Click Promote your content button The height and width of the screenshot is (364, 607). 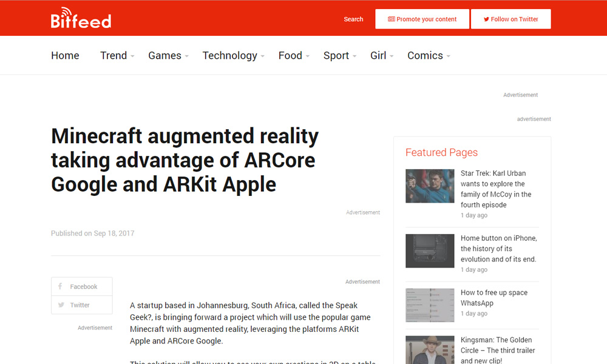click(x=422, y=19)
